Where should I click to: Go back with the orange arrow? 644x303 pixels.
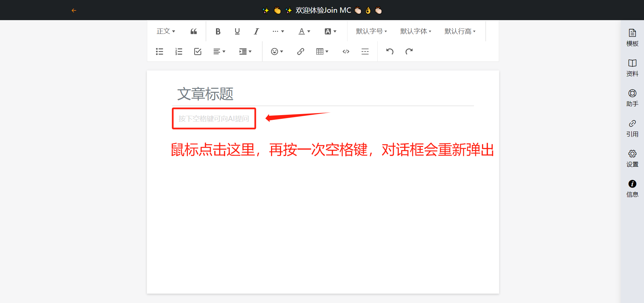tap(74, 10)
